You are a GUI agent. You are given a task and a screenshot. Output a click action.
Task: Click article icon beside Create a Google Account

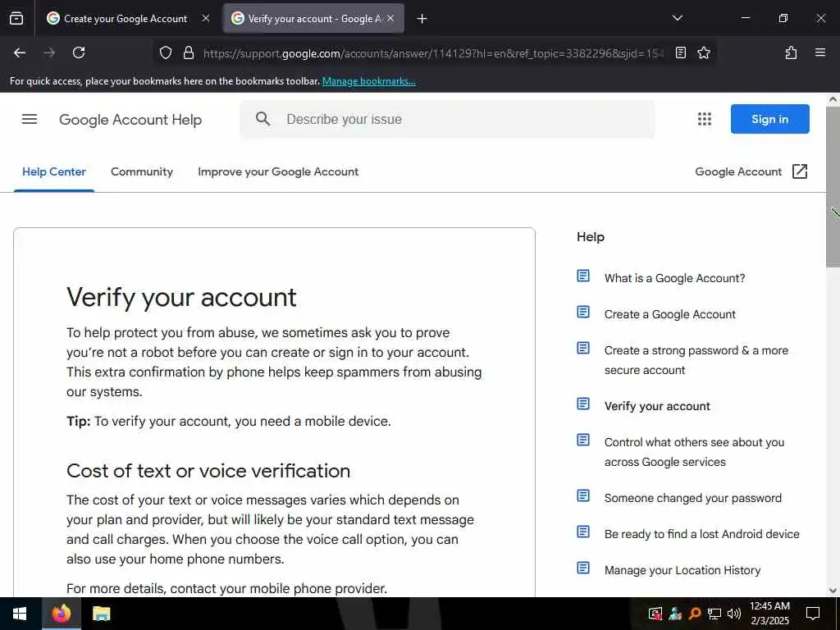(x=583, y=312)
